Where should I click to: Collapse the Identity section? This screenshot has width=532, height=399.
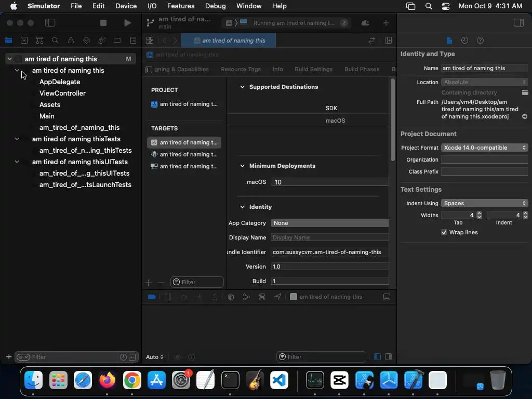tap(242, 207)
